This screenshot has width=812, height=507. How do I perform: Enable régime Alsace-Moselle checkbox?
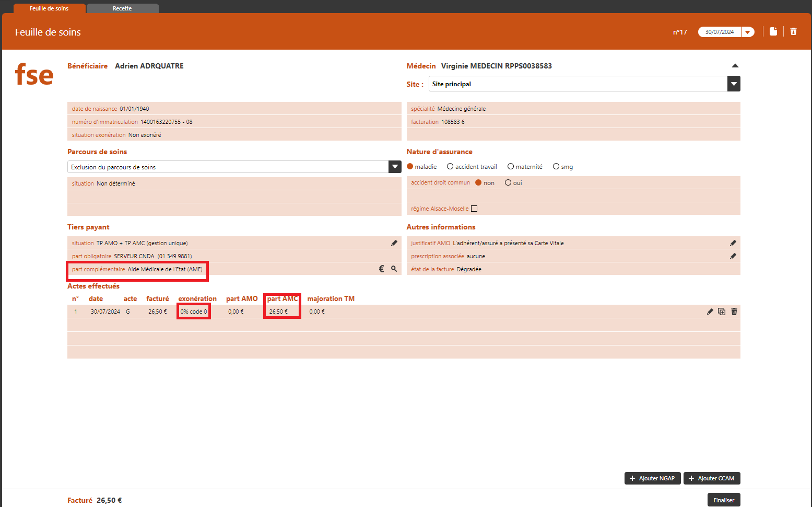(474, 209)
